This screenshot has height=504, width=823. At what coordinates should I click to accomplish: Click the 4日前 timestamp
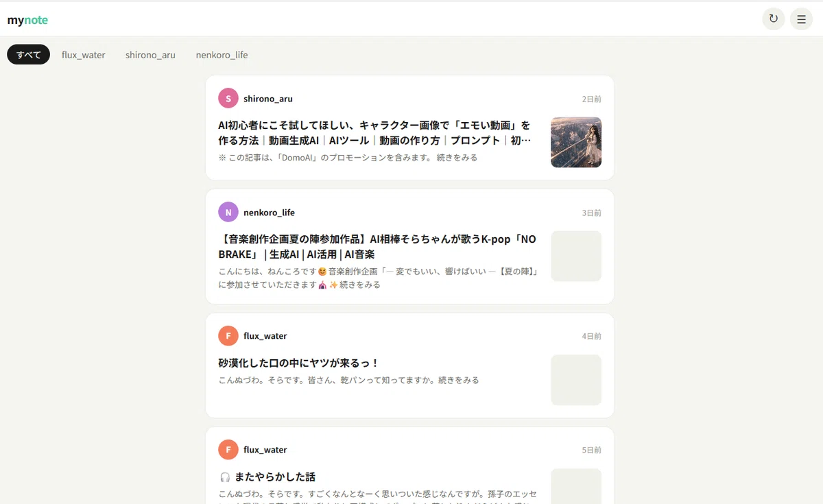point(592,337)
